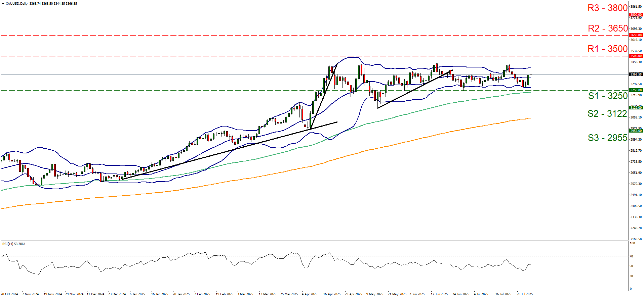Click the green 3250.00 price tag
The height and width of the screenshot is (298, 644).
tap(636, 90)
